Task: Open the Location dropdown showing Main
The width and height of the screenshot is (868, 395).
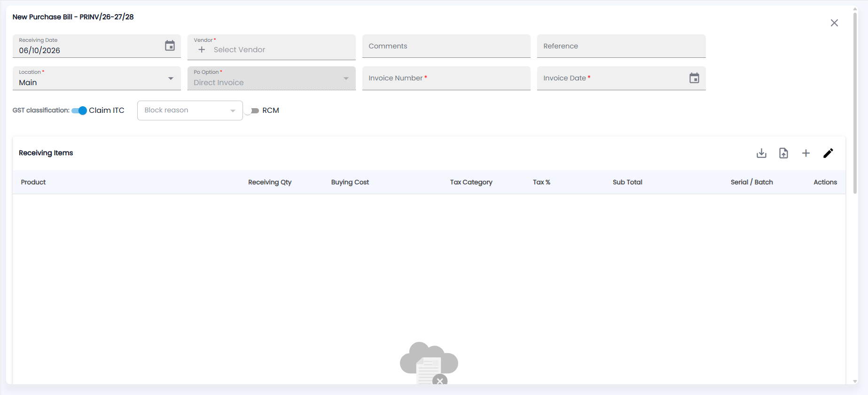Action: coord(97,78)
